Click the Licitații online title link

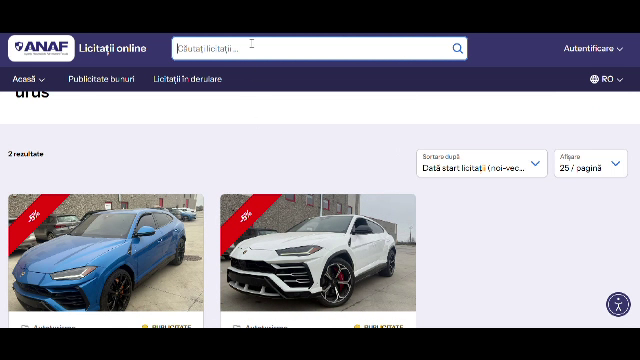(x=113, y=49)
